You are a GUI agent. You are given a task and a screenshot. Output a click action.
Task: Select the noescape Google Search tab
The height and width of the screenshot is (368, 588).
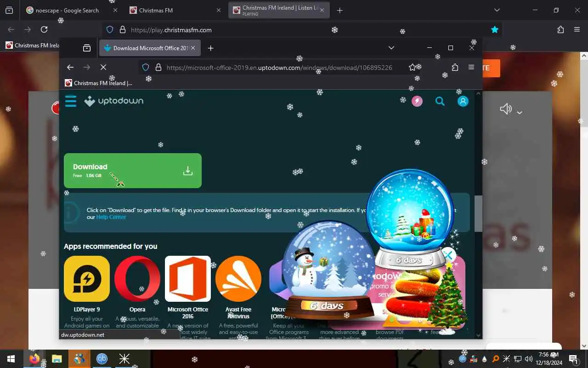pyautogui.click(x=67, y=10)
